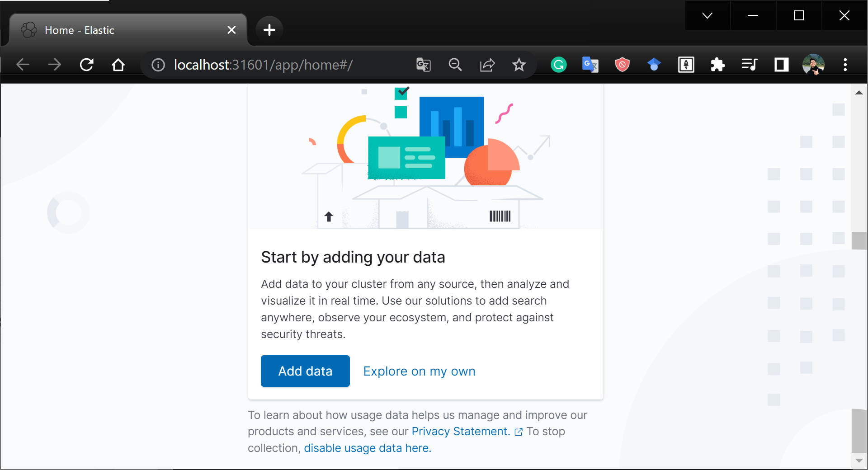Close the Home - Elastic tab
This screenshot has height=470, width=868.
pyautogui.click(x=231, y=30)
